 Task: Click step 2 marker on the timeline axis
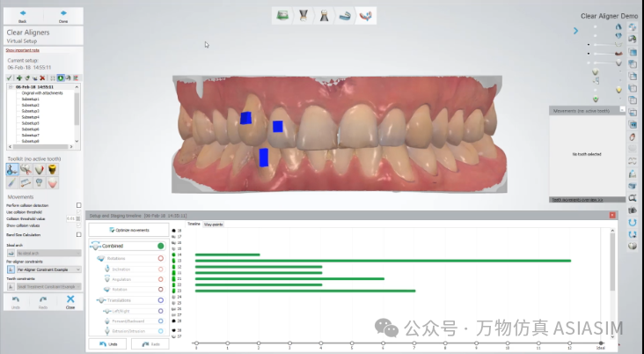[x=258, y=343]
